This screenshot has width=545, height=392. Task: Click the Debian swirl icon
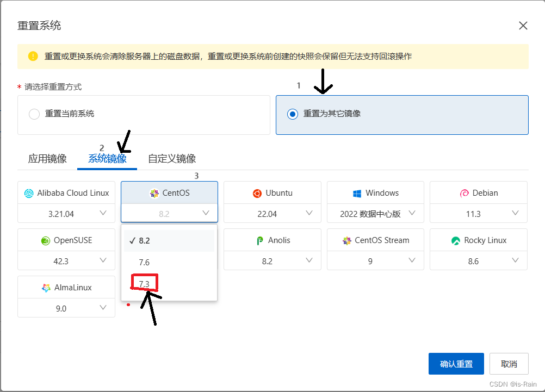(464, 193)
